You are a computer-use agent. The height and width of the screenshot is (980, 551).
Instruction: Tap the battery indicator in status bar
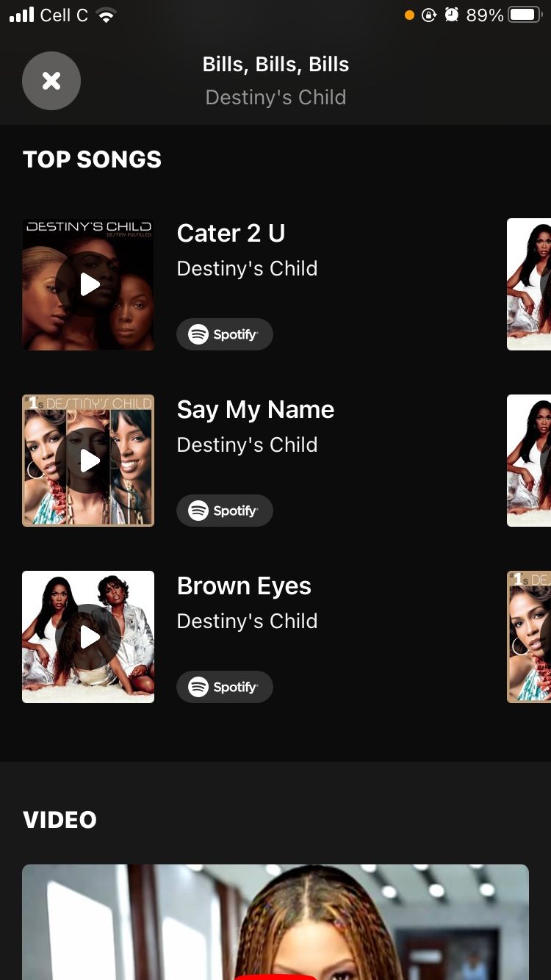pyautogui.click(x=523, y=13)
